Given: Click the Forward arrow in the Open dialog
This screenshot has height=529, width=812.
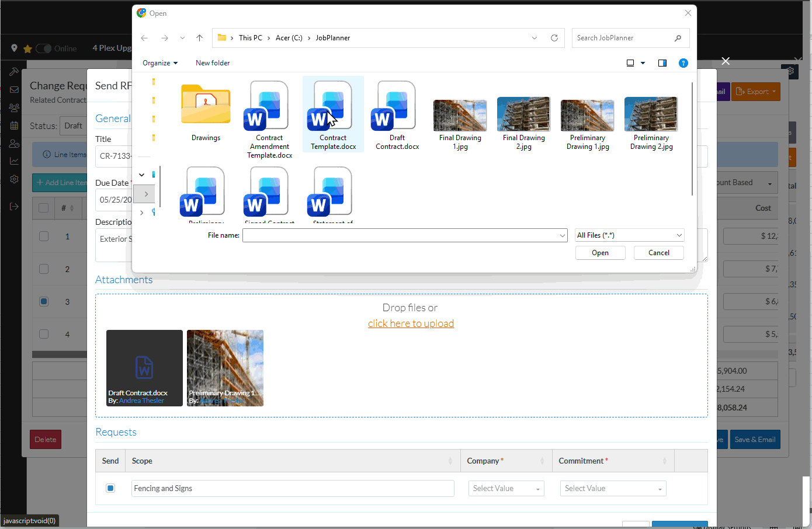Looking at the screenshot, I should [165, 38].
